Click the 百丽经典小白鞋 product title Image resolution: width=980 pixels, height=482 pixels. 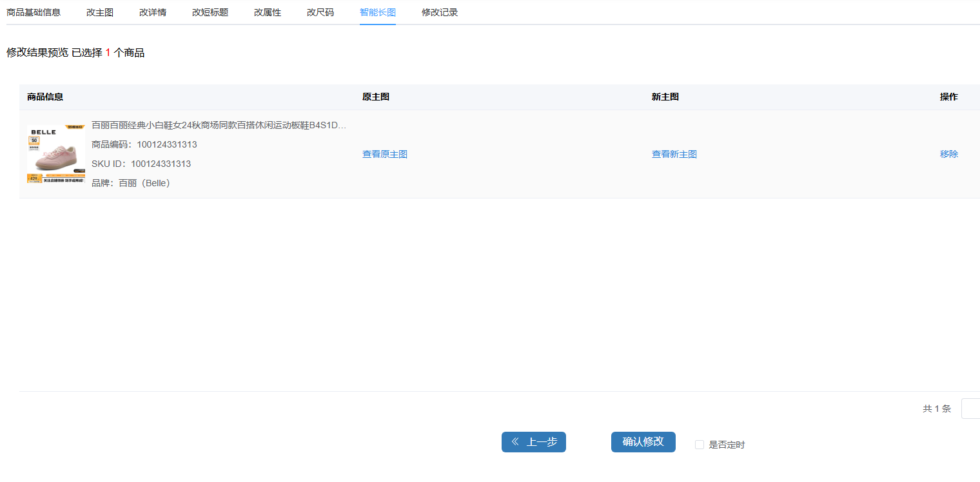click(x=219, y=125)
